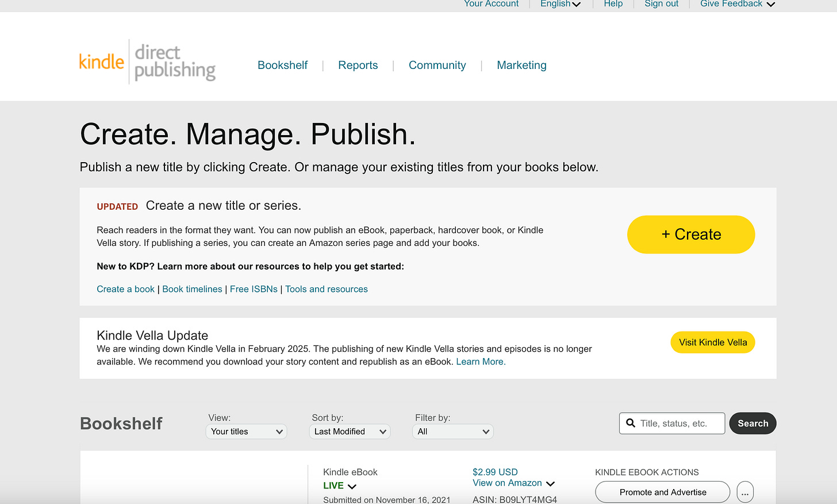Open the Reports tab
837x504 pixels.
pos(358,66)
